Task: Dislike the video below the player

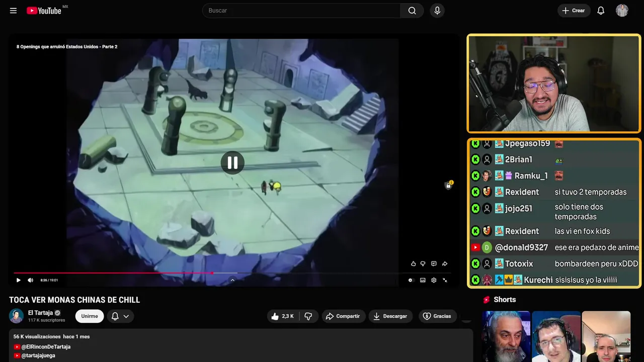Action: click(308, 316)
